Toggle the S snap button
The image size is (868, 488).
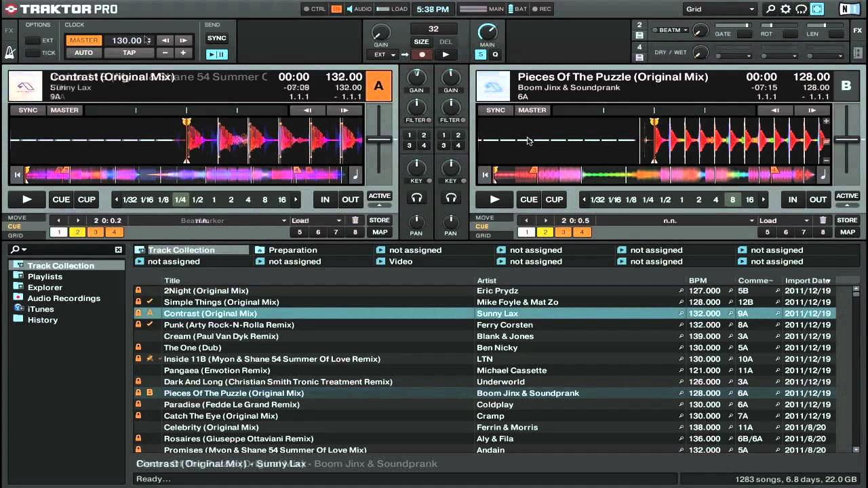coord(481,55)
